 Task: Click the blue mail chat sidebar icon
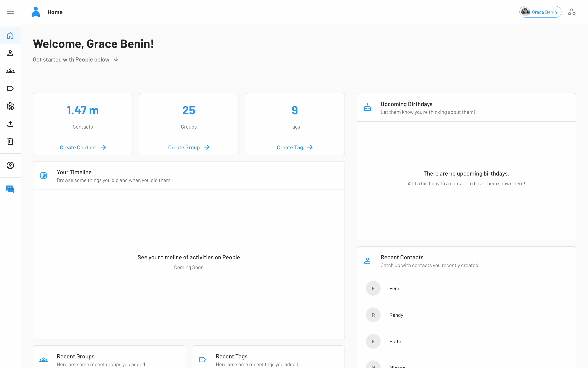[x=10, y=189]
